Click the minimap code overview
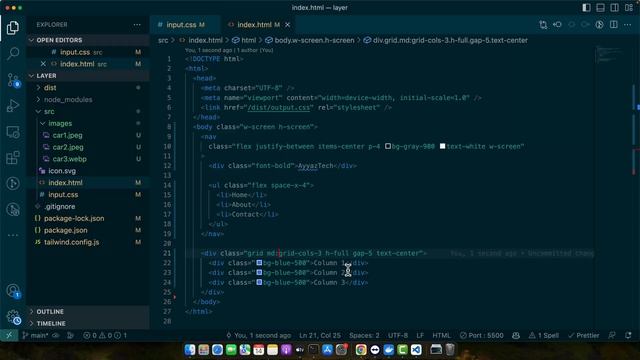 coord(610,55)
